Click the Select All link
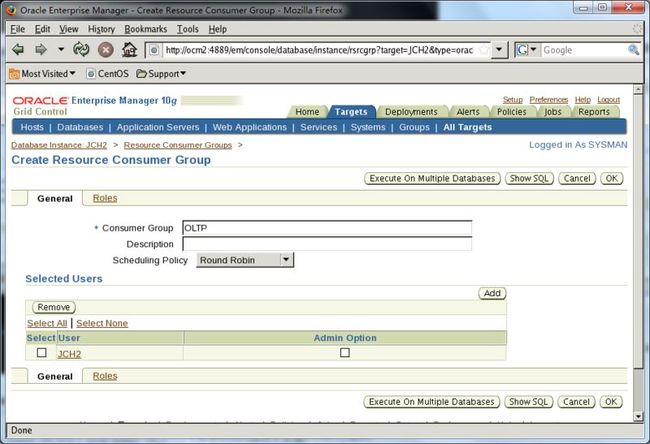This screenshot has height=444, width=650. (47, 323)
